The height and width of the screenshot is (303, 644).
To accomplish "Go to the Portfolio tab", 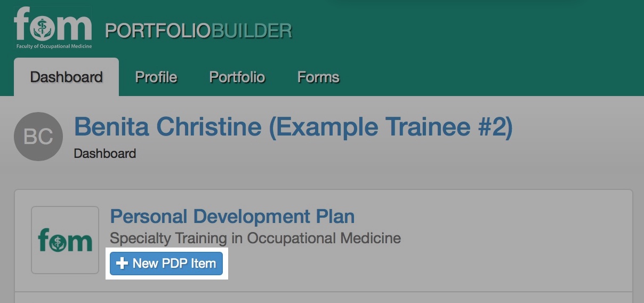I will pyautogui.click(x=237, y=77).
